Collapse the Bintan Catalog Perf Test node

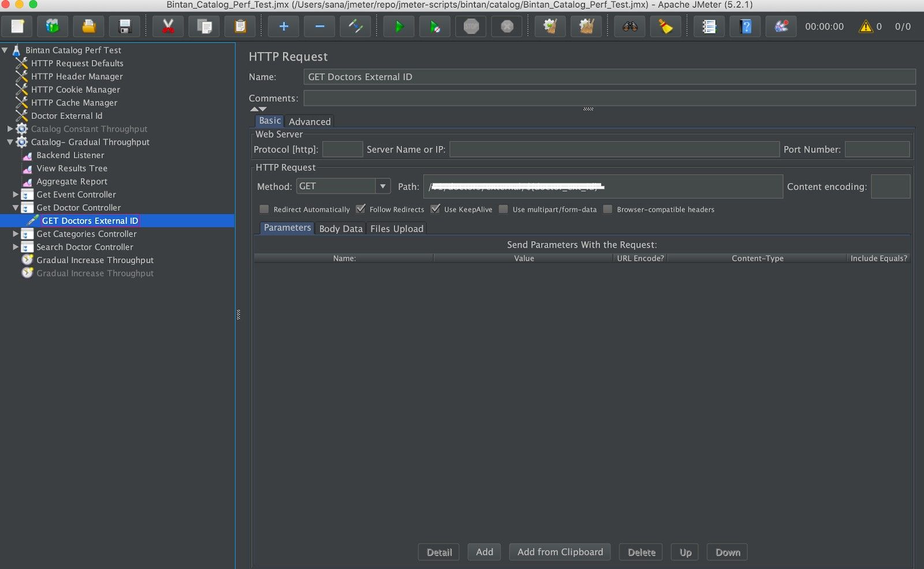click(5, 50)
